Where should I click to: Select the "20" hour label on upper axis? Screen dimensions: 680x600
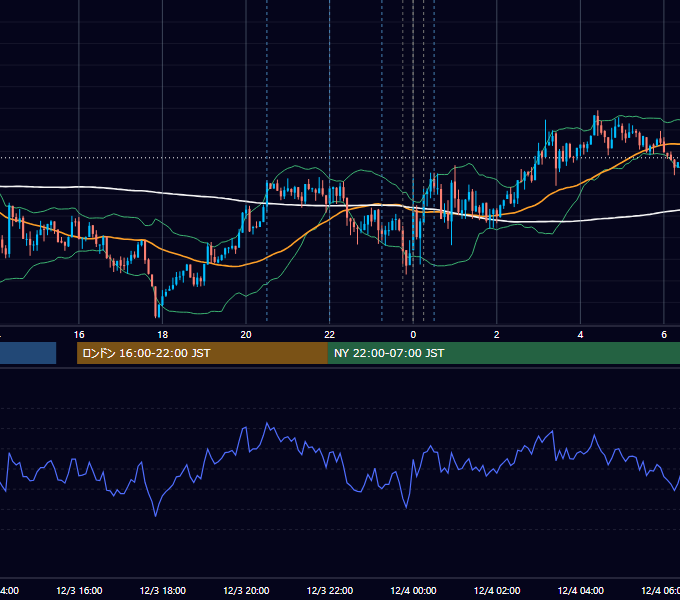coord(246,335)
